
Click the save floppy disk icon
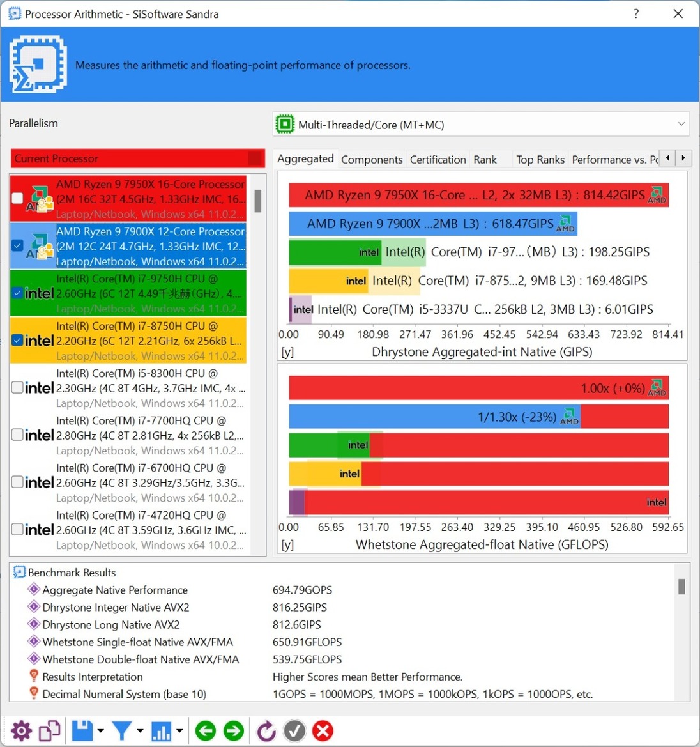pos(82,731)
